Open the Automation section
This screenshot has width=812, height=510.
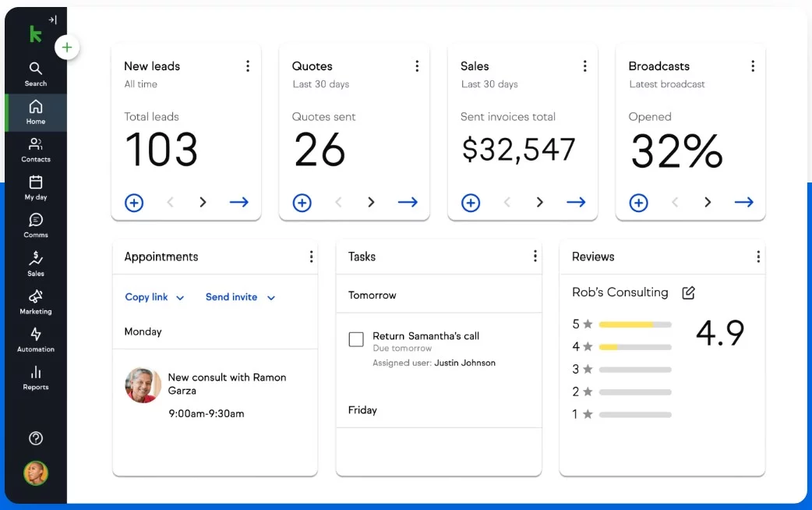36,340
